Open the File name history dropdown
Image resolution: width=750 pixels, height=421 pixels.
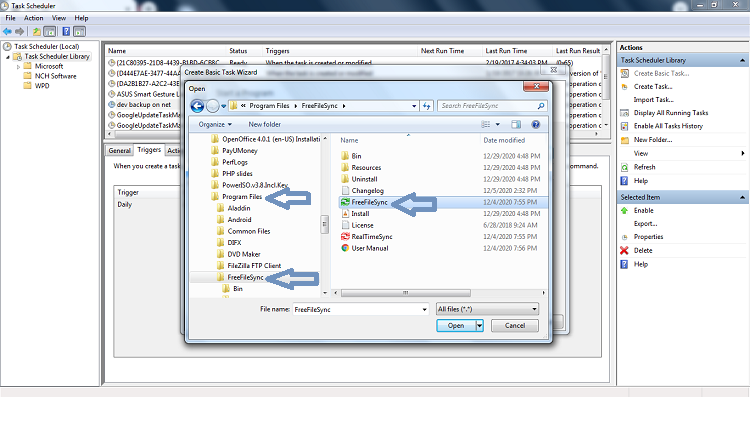click(424, 310)
